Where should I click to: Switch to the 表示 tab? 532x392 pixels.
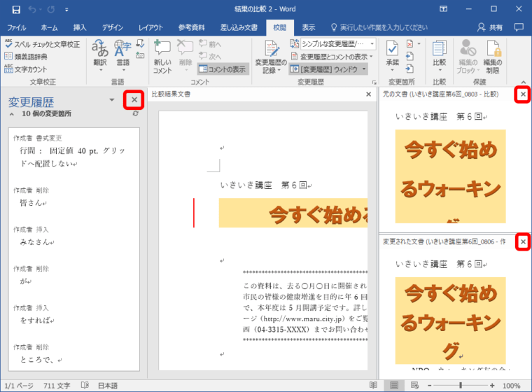coord(309,27)
